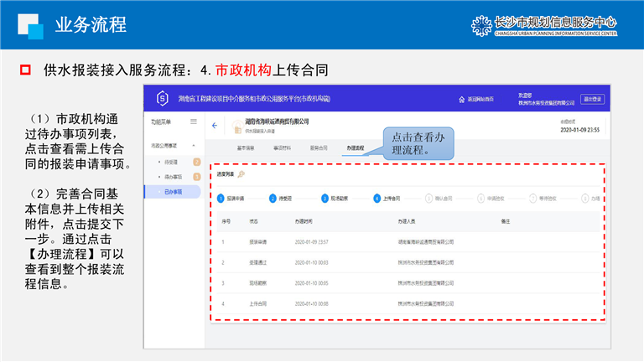Click the back arrow icon
644x362 pixels.
point(214,126)
